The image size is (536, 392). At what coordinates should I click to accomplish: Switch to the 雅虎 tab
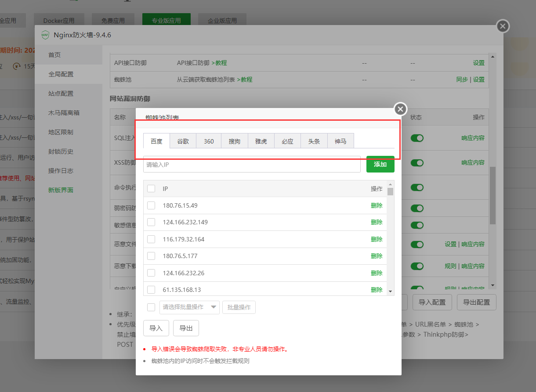261,141
